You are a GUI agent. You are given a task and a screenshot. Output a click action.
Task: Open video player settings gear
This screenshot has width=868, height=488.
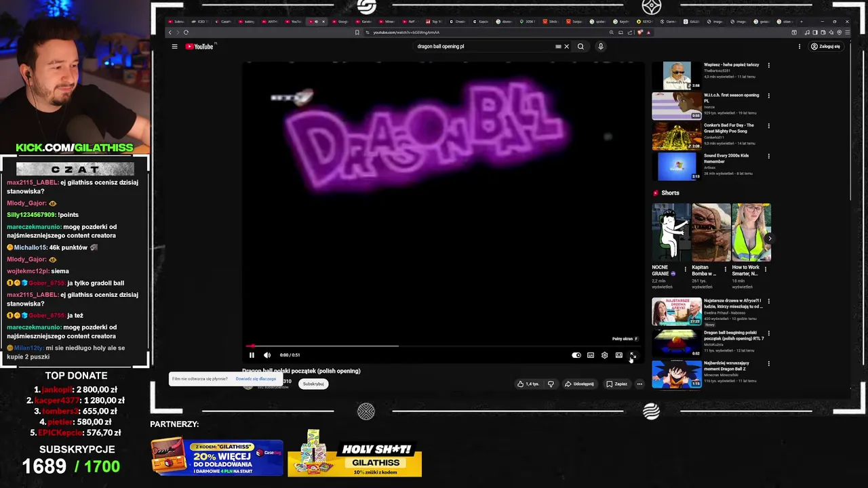[605, 355]
